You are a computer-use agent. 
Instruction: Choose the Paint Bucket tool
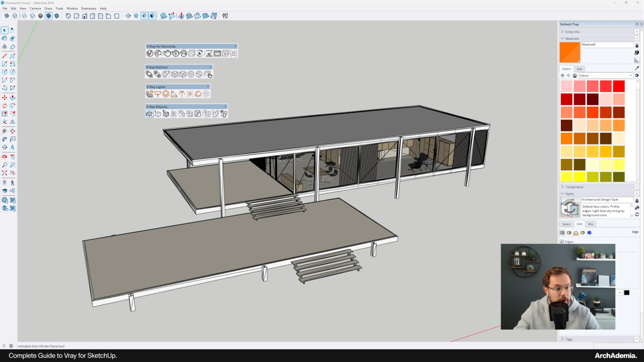(x=4, y=39)
